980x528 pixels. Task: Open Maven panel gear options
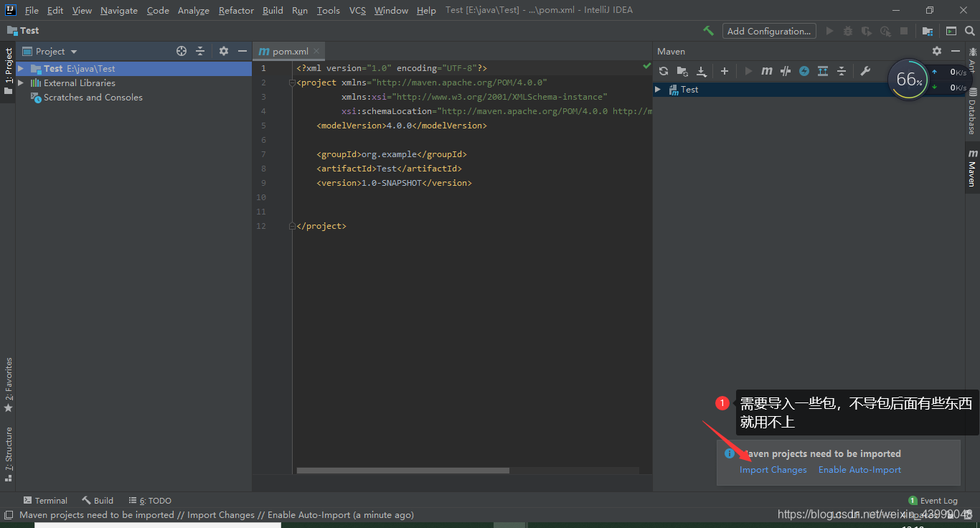[x=937, y=51]
